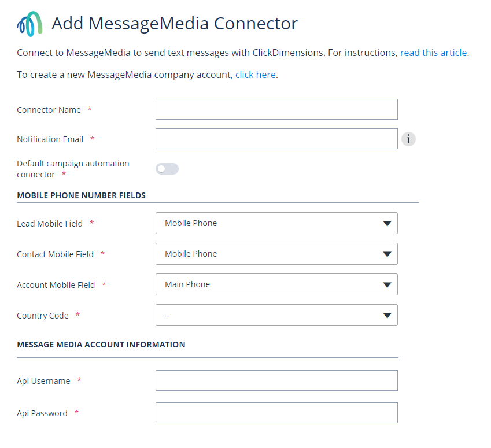Open the read this article link
This screenshot has height=448, width=491.
(x=433, y=53)
